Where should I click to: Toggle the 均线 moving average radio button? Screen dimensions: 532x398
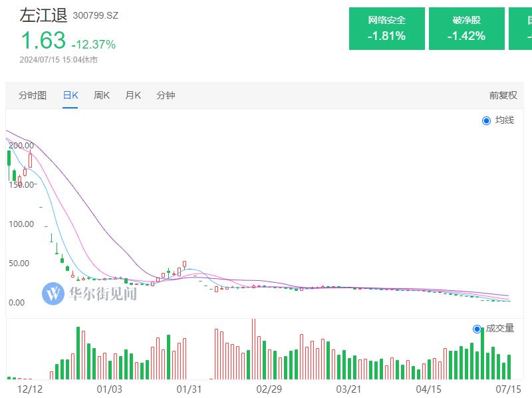click(486, 120)
